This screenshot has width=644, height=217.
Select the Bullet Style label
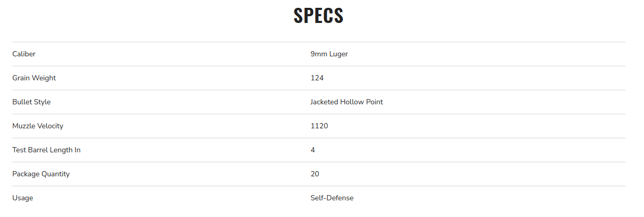32,102
